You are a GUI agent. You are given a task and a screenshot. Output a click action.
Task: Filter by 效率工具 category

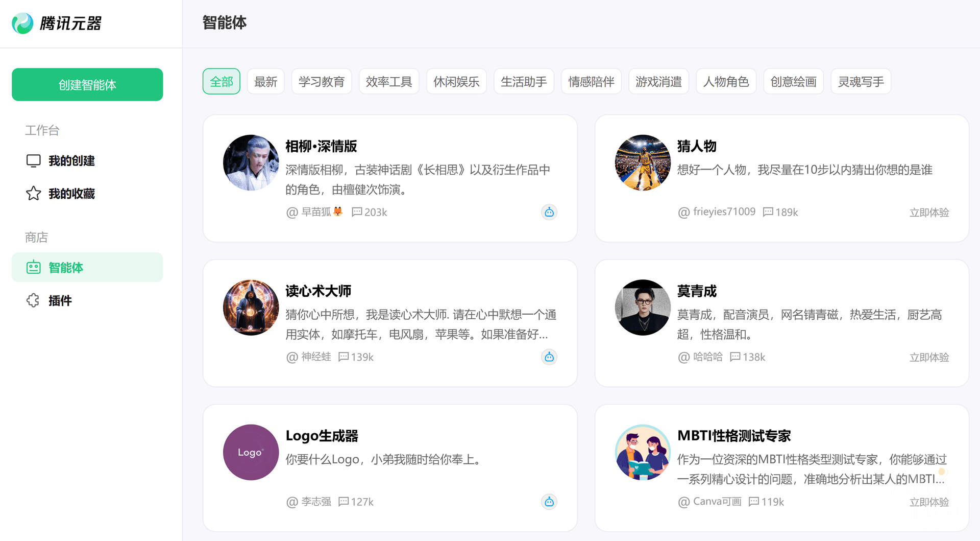pyautogui.click(x=389, y=82)
